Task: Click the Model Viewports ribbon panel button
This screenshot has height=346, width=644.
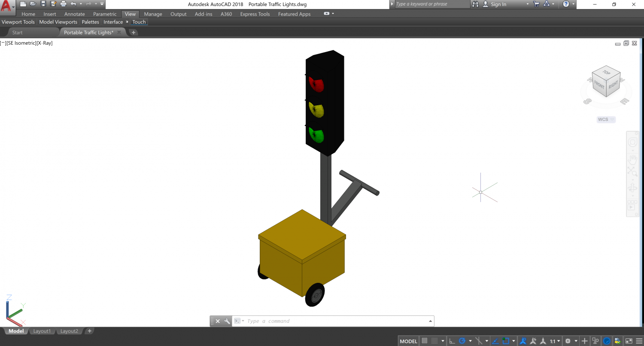Action: tap(58, 22)
